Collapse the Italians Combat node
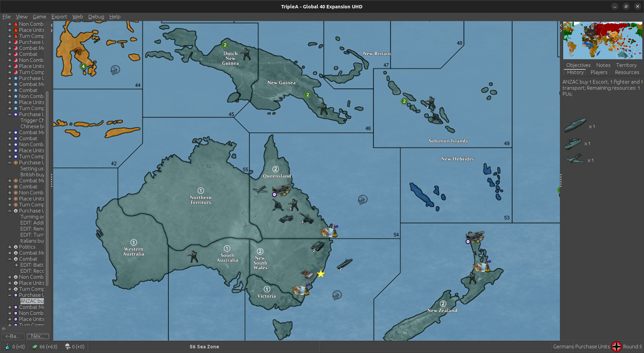The image size is (644, 353). point(10,259)
